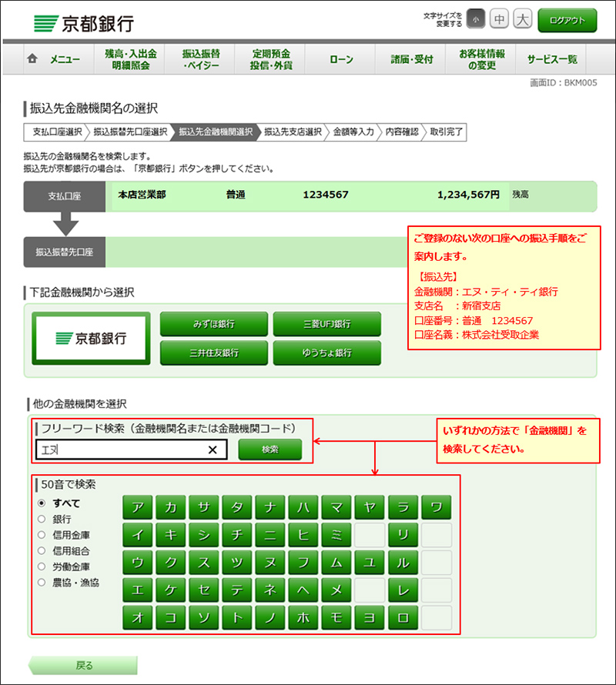Click the 内容確認 step
Image resolution: width=616 pixels, height=685 pixels.
pos(402,132)
